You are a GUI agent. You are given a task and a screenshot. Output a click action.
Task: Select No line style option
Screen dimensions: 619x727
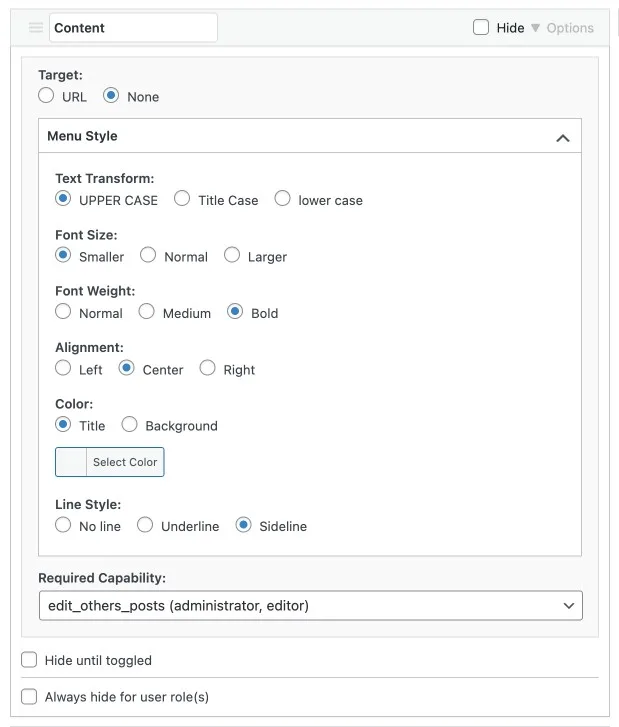[63, 525]
